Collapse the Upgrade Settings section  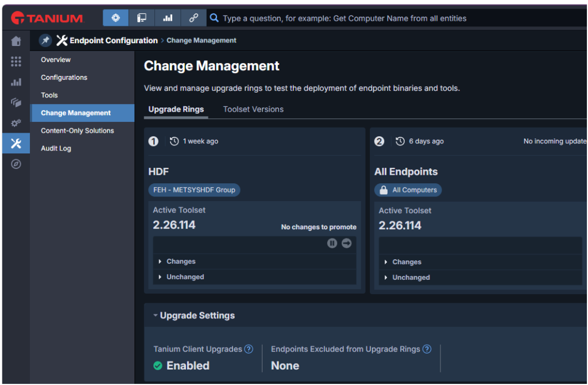pyautogui.click(x=194, y=315)
